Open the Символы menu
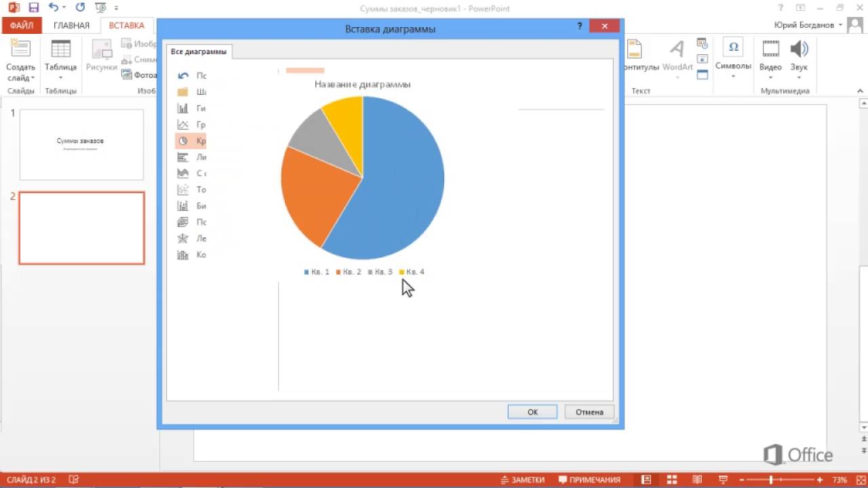The image size is (868, 488). click(733, 58)
